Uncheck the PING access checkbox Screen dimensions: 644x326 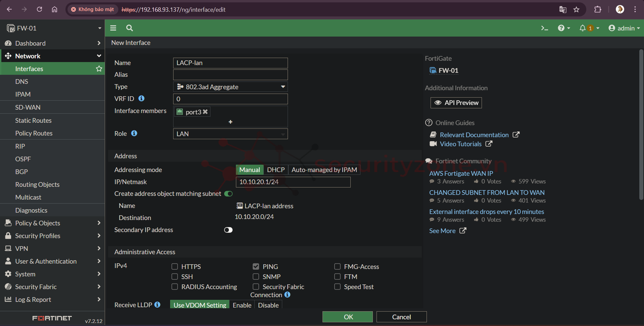click(x=256, y=267)
